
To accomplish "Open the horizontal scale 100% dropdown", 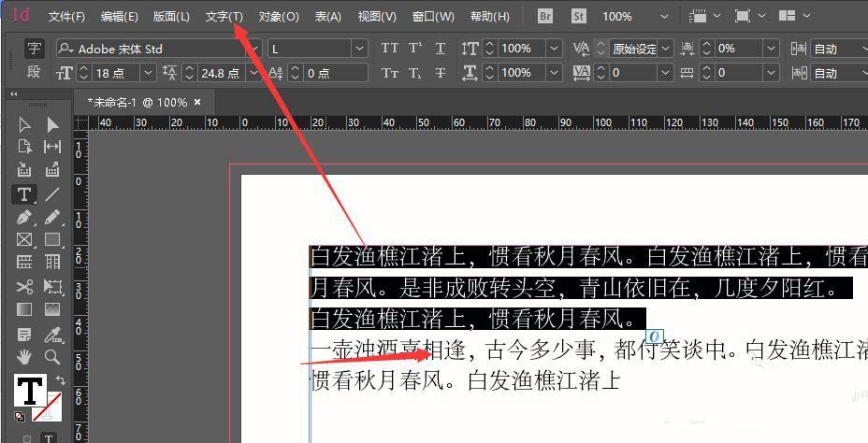I will pyautogui.click(x=554, y=73).
